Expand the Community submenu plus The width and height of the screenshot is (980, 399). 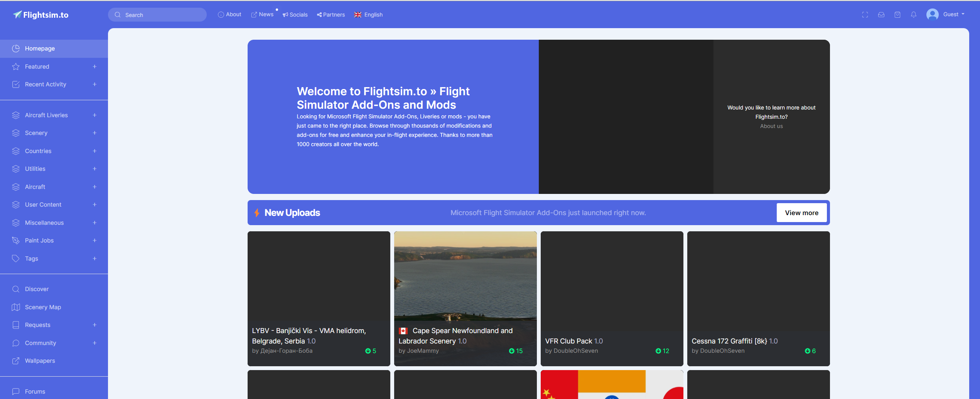(x=94, y=343)
